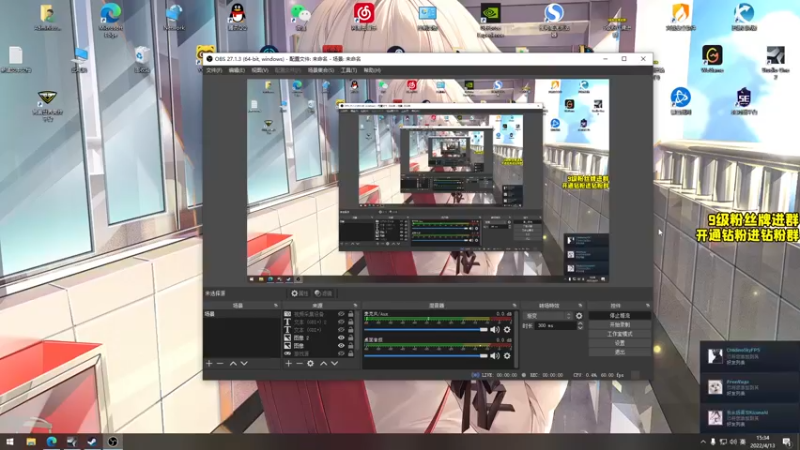800x450 pixels.
Task: Move source up with arrow icon
Action: (323, 363)
